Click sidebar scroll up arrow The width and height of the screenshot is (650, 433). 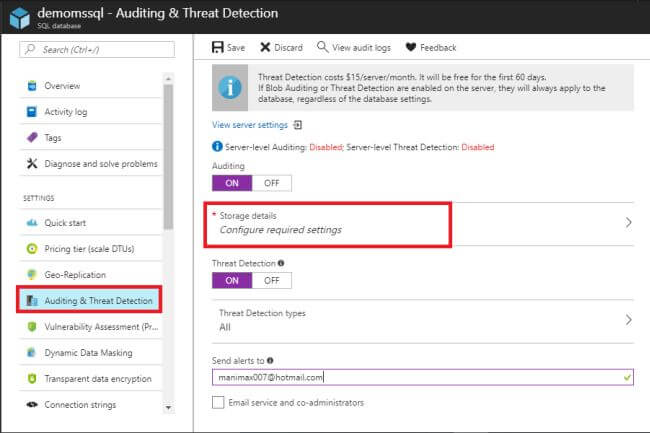pyautogui.click(x=168, y=79)
